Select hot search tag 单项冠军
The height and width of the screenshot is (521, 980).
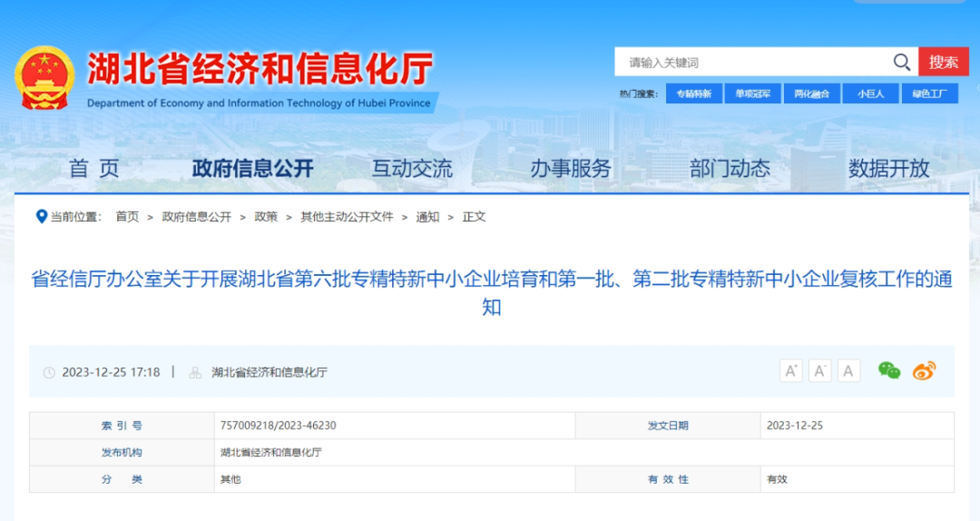[752, 93]
